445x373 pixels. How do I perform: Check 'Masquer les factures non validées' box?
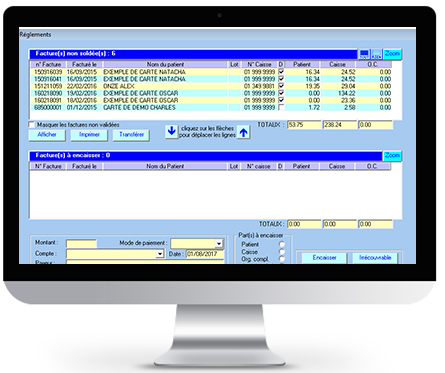(32, 125)
